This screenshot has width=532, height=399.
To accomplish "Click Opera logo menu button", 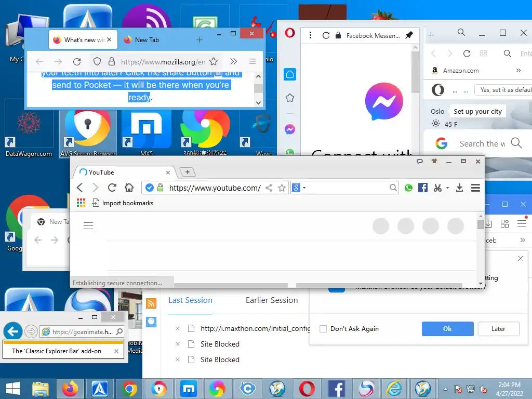I will click(290, 33).
